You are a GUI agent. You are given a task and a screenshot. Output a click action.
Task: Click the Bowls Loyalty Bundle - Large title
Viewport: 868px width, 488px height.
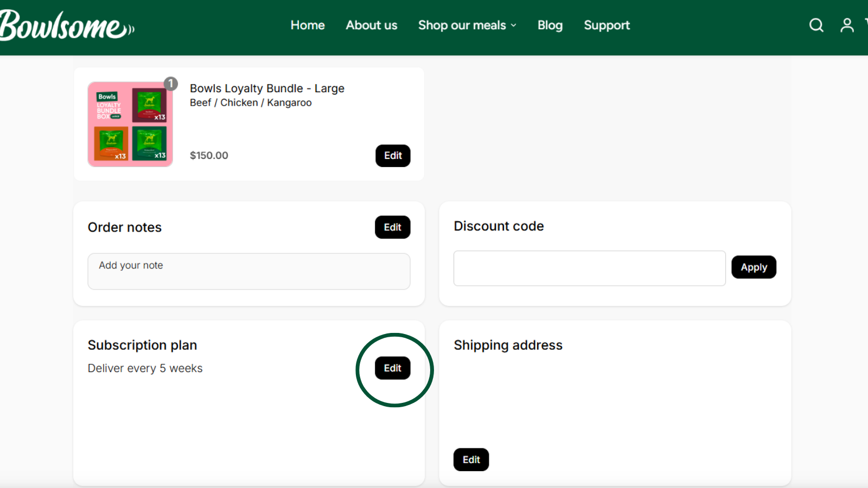pyautogui.click(x=267, y=88)
